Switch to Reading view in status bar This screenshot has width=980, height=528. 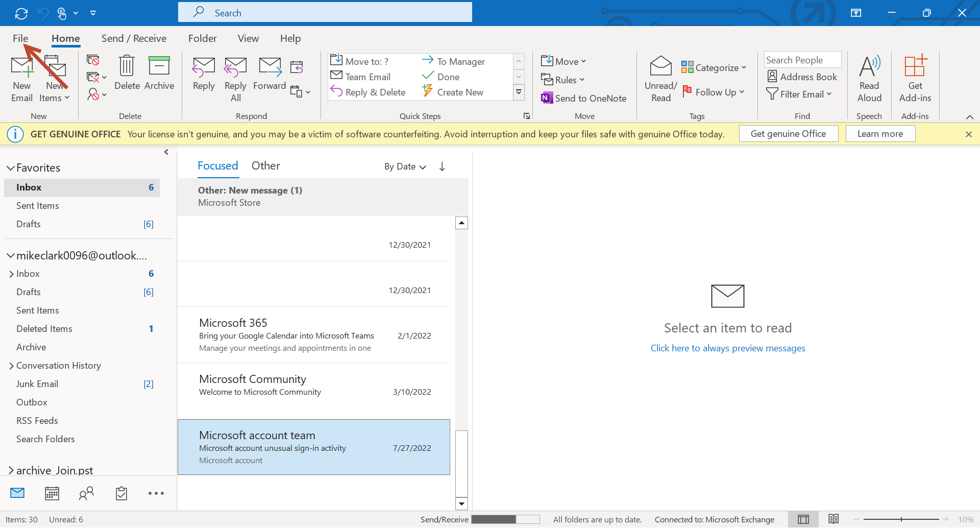tap(834, 519)
